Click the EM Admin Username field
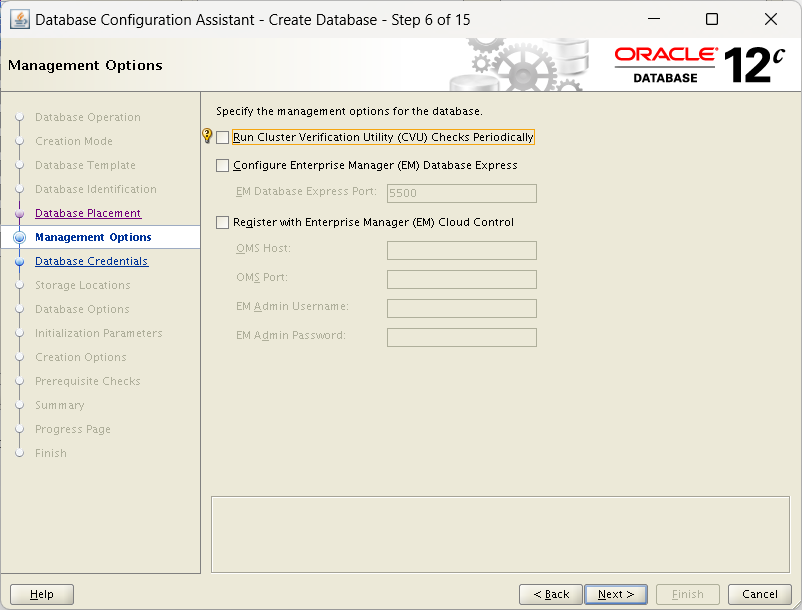 click(x=461, y=308)
